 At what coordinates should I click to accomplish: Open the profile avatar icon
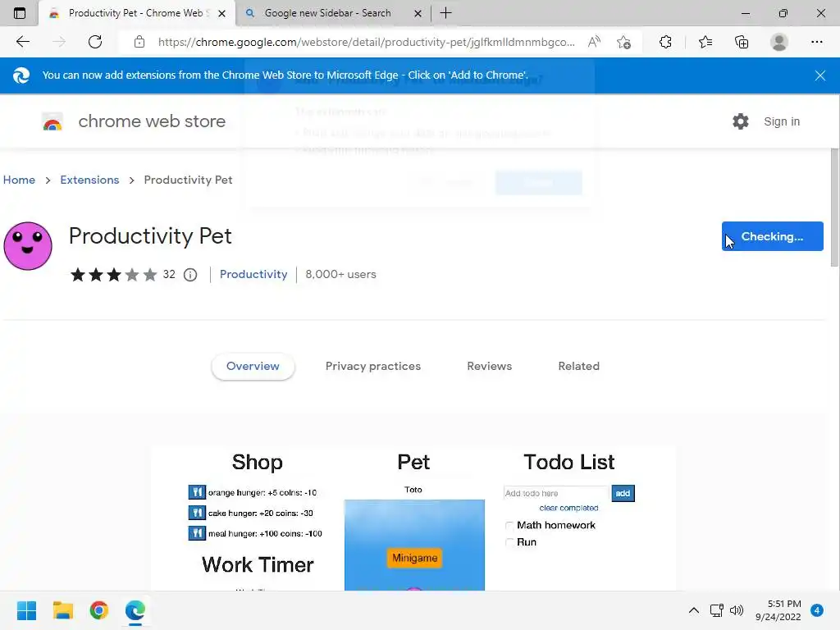coord(779,42)
